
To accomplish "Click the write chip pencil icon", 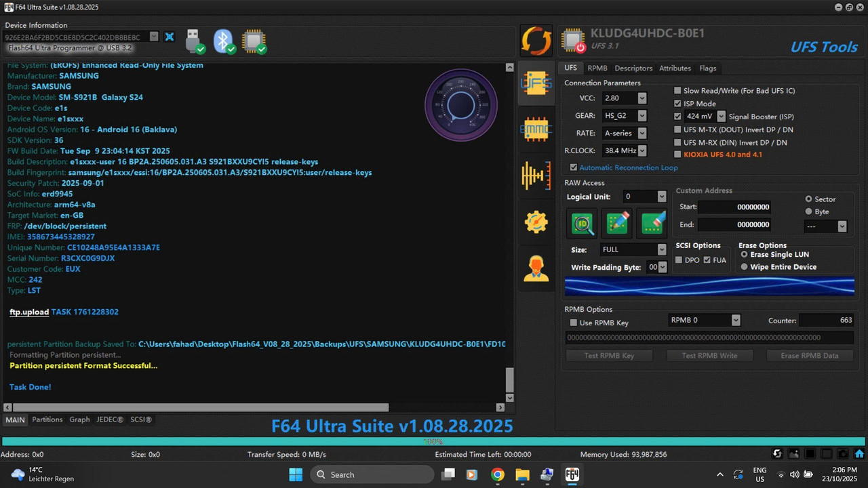I will pyautogui.click(x=618, y=224).
